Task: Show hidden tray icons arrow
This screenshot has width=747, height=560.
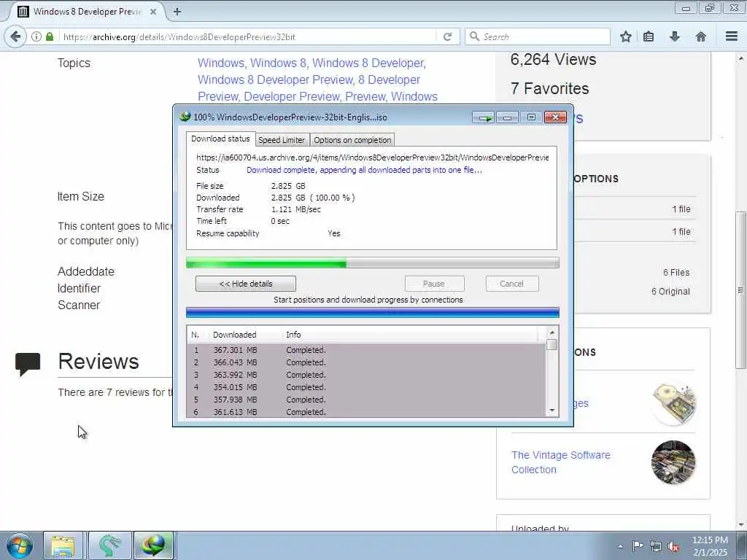Action: (x=620, y=546)
